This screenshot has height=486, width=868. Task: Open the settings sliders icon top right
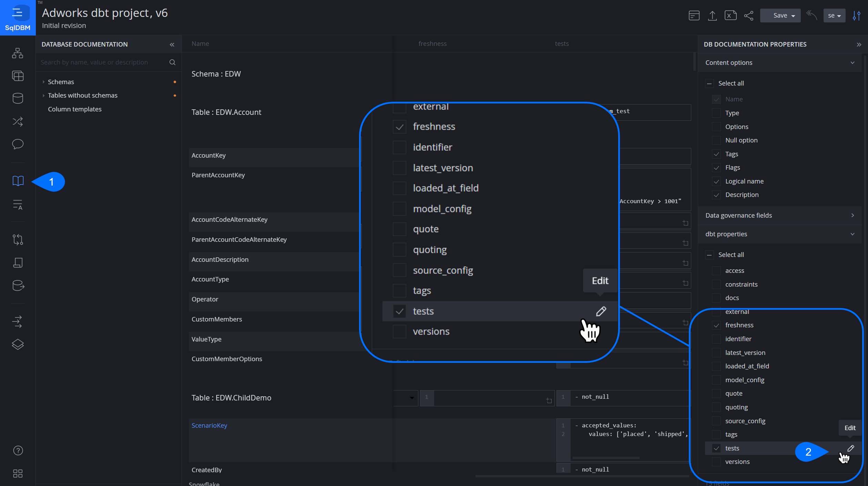tap(857, 15)
